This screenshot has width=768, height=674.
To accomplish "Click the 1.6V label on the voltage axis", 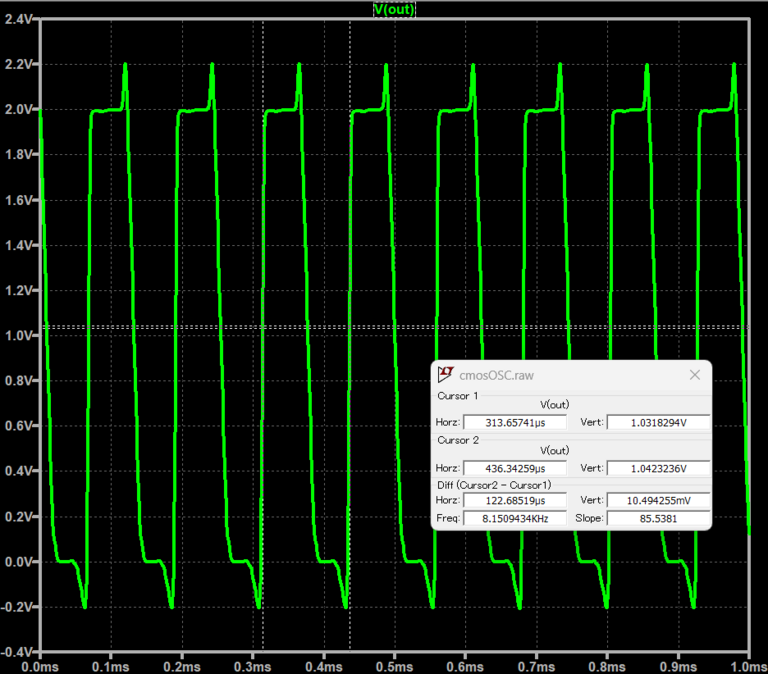I will [x=19, y=199].
